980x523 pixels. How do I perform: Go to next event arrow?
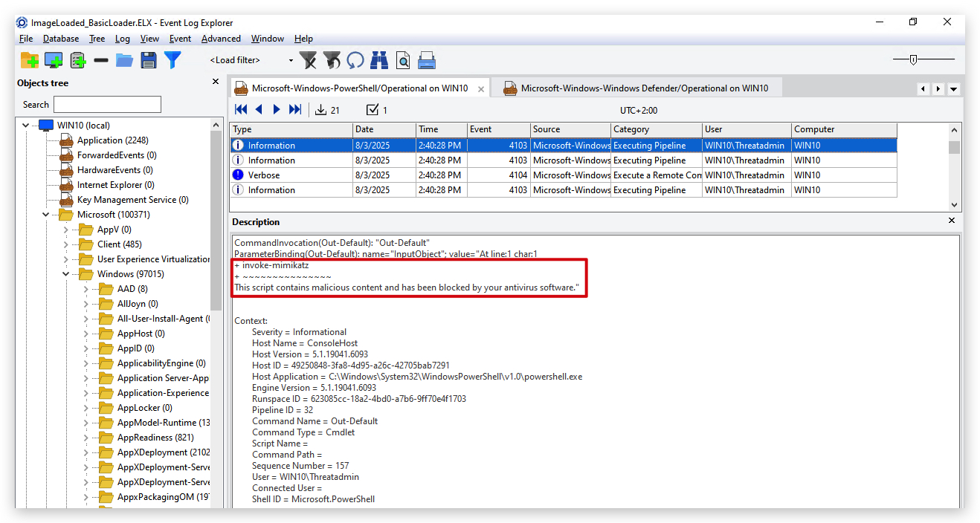click(x=277, y=110)
